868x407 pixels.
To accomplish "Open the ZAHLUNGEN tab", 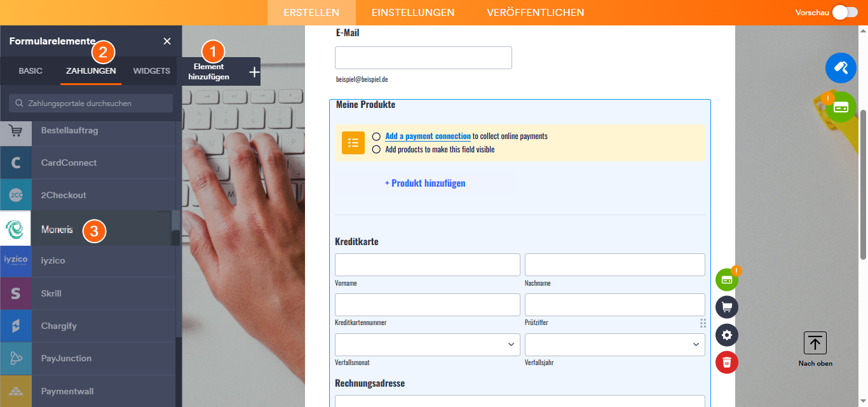I will click(x=90, y=71).
